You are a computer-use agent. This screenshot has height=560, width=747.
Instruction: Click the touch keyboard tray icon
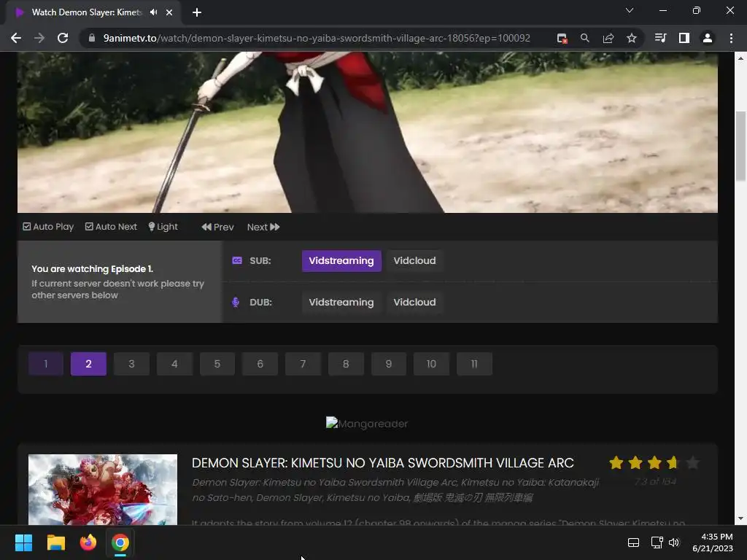coord(633,542)
